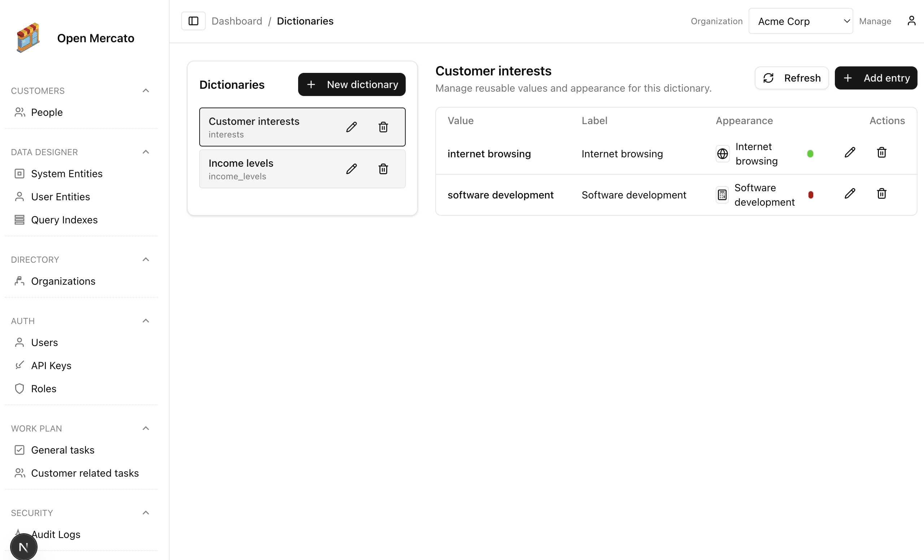Edit the Customer interests dictionary pencil icon
The width and height of the screenshot is (924, 560).
coord(351,127)
